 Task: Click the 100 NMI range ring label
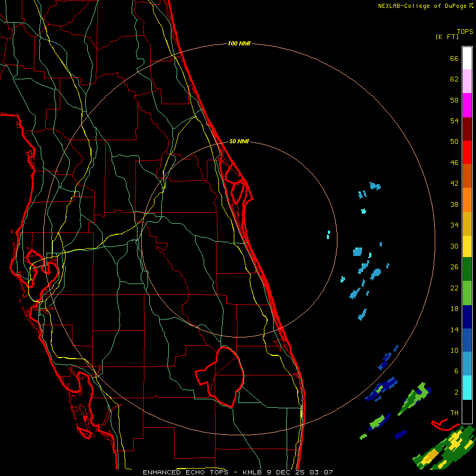pyautogui.click(x=239, y=44)
